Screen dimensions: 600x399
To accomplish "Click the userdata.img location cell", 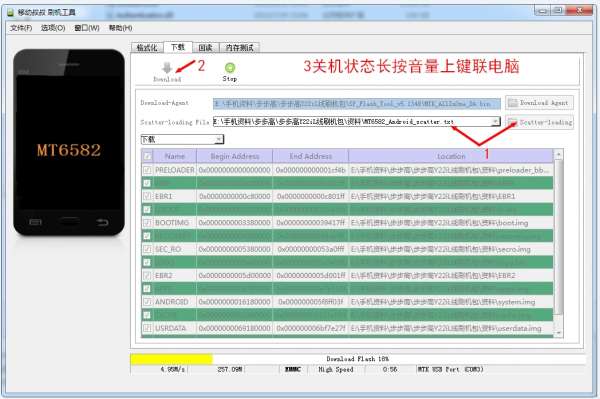I will point(451,328).
